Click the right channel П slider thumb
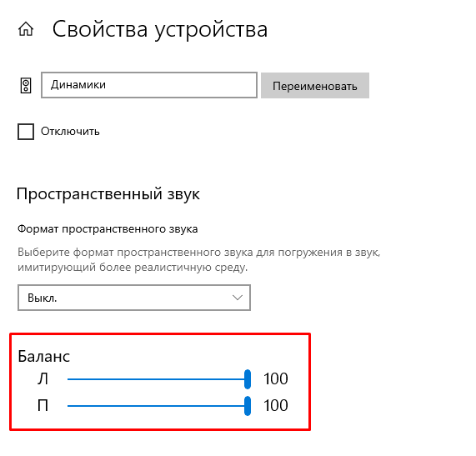The height and width of the screenshot is (456, 476). click(248, 406)
